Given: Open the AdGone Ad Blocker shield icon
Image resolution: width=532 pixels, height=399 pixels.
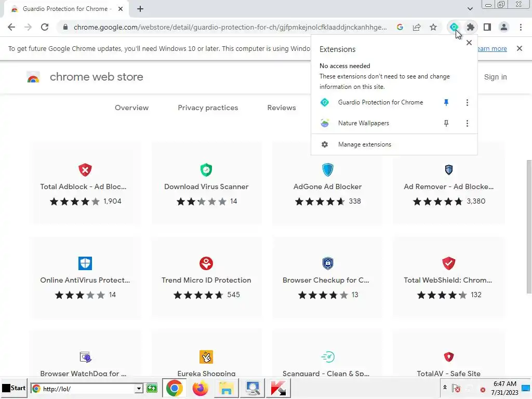Looking at the screenshot, I should 327,170.
